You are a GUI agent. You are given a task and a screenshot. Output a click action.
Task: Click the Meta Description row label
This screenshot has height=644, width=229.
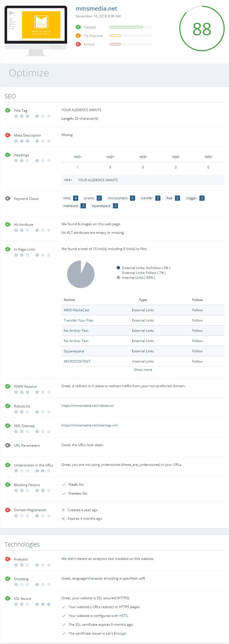28,135
